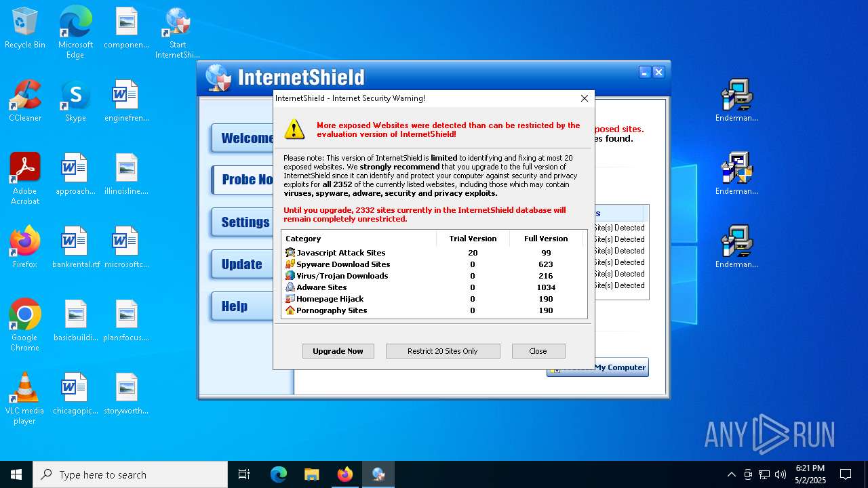Open the Windows Start menu
Image resolution: width=868 pixels, height=488 pixels.
pyautogui.click(x=16, y=474)
